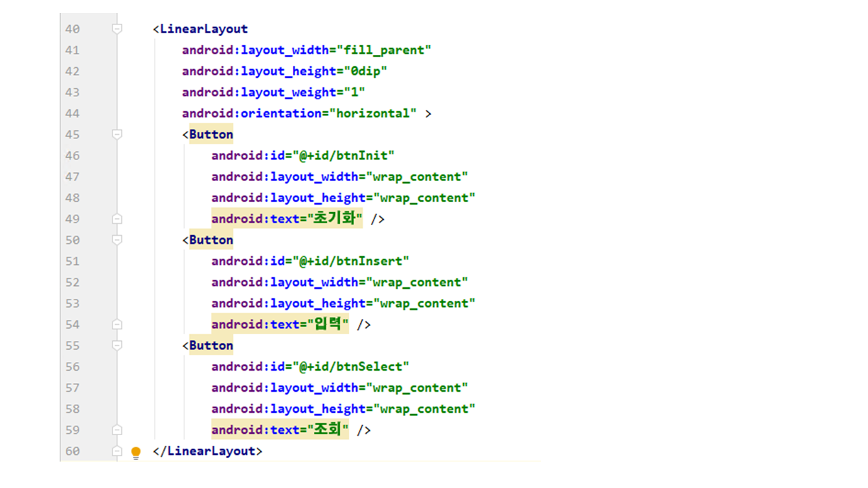Image resolution: width=868 pixels, height=488 pixels.
Task: Click line number 44 in the gutter
Action: click(x=72, y=114)
